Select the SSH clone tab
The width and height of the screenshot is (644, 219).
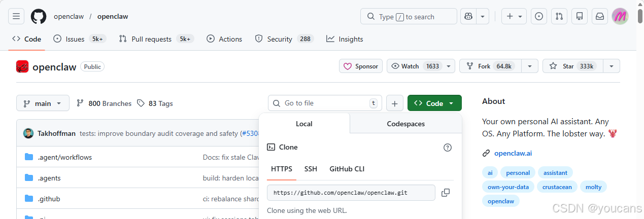click(x=311, y=169)
